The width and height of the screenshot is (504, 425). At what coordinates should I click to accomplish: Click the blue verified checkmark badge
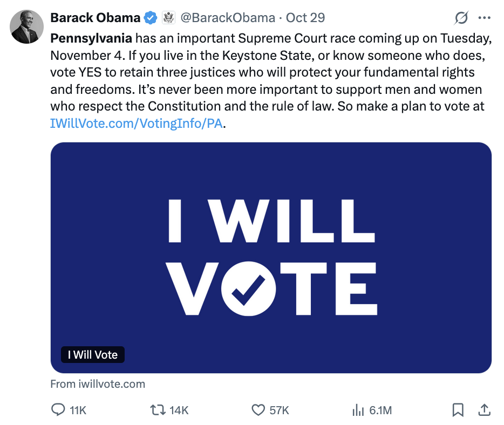click(147, 17)
